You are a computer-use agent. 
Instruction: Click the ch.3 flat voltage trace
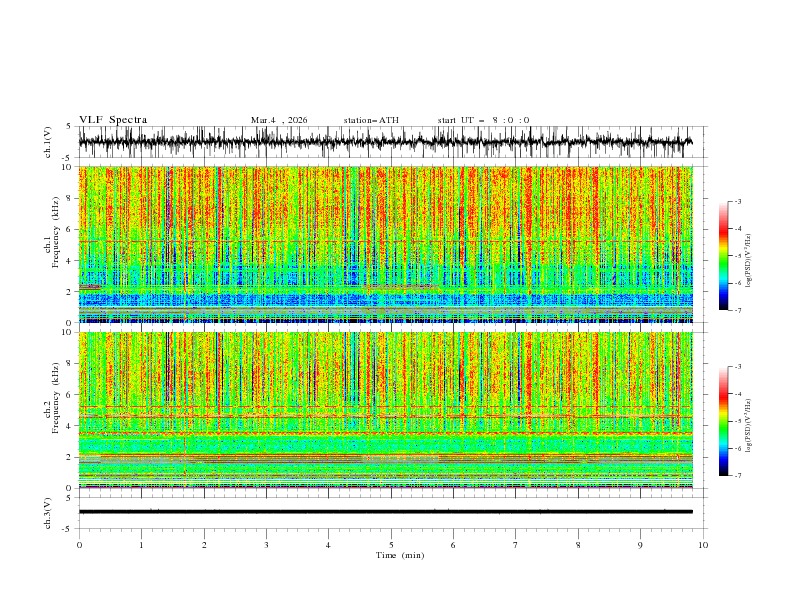(x=385, y=512)
